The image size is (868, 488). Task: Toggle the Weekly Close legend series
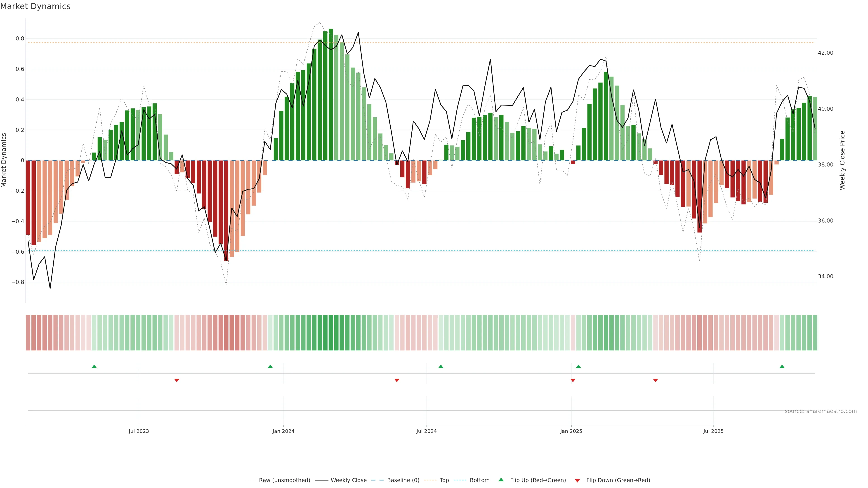tap(348, 480)
